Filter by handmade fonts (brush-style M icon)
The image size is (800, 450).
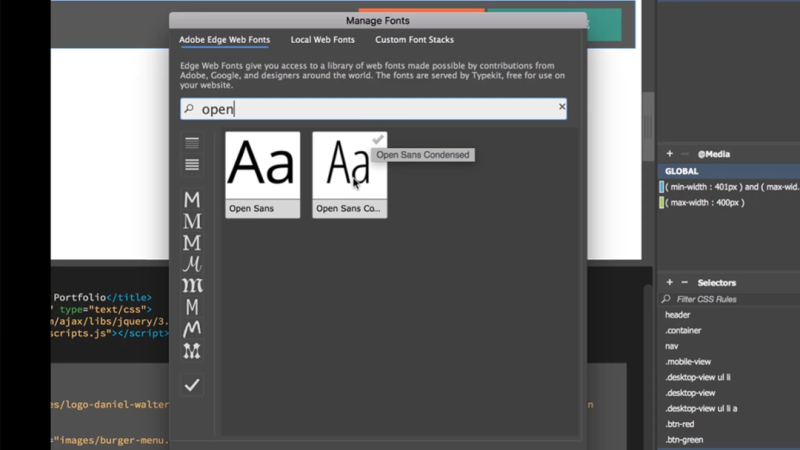[x=192, y=329]
